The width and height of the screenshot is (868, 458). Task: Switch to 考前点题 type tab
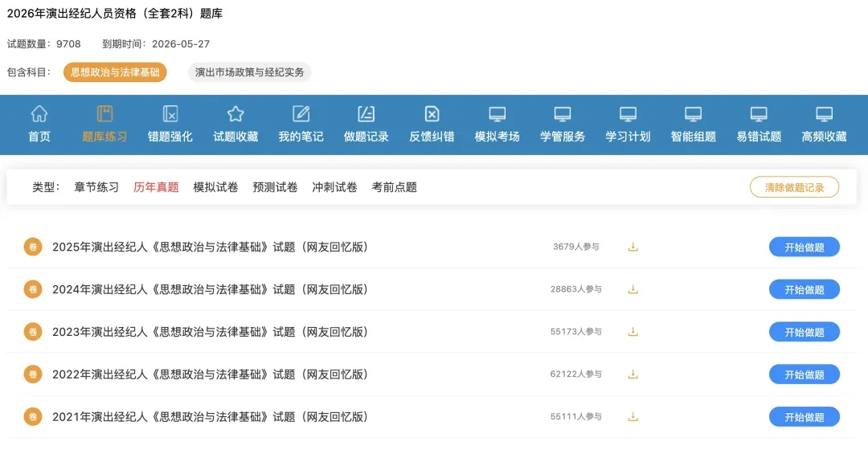394,187
